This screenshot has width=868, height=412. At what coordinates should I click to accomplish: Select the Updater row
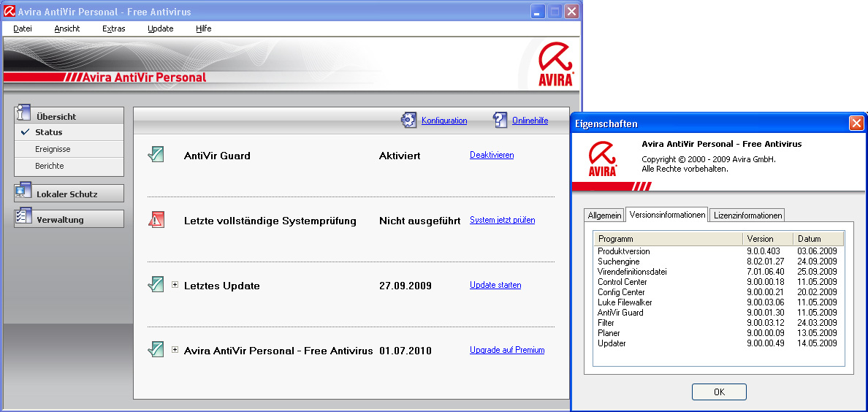[718, 343]
